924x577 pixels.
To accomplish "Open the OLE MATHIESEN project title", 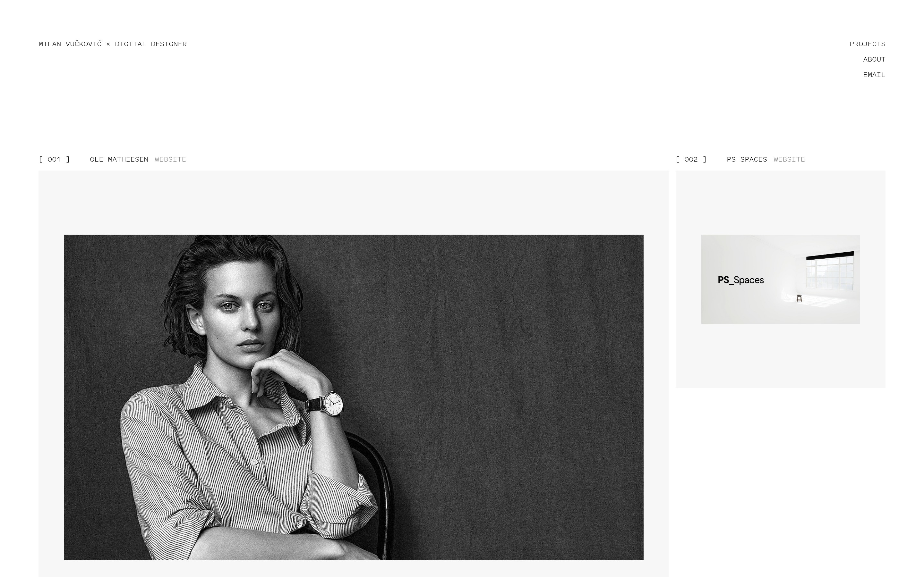I will (119, 159).
